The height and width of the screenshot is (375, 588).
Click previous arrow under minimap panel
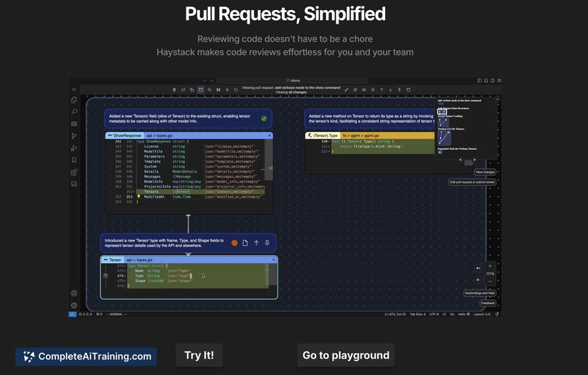tap(460, 160)
